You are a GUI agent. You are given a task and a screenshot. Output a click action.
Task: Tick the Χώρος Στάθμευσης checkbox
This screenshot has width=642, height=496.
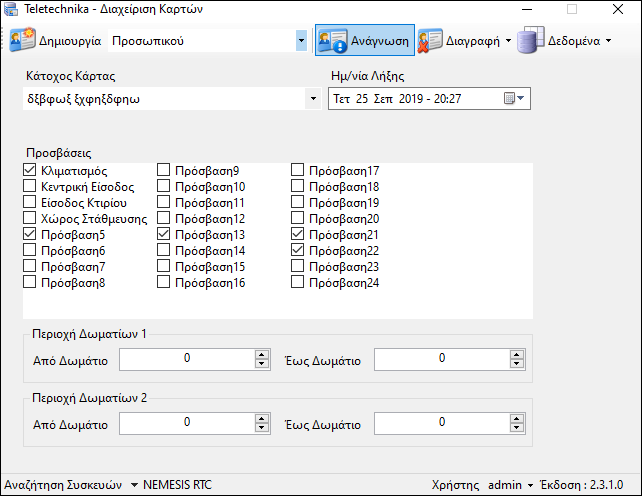click(29, 218)
